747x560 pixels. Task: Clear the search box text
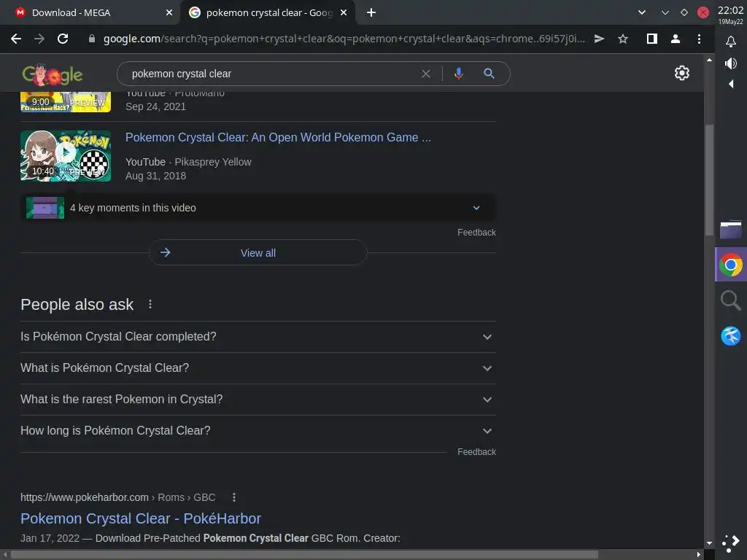426,74
